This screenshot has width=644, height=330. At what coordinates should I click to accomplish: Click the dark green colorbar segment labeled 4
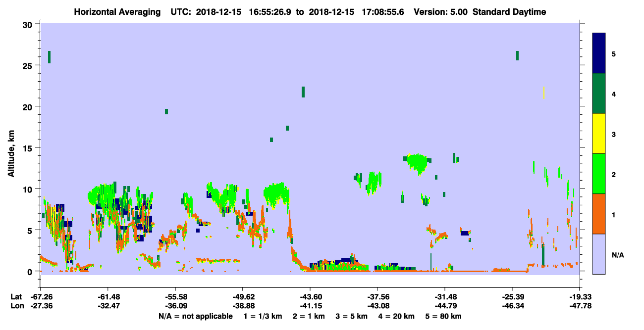pos(599,94)
